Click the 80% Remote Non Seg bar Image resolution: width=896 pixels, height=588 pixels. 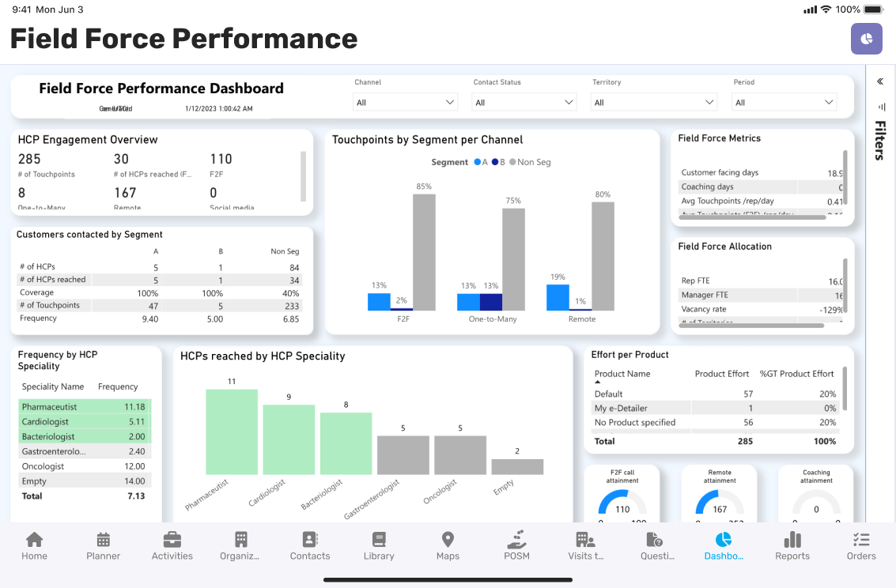click(x=603, y=256)
